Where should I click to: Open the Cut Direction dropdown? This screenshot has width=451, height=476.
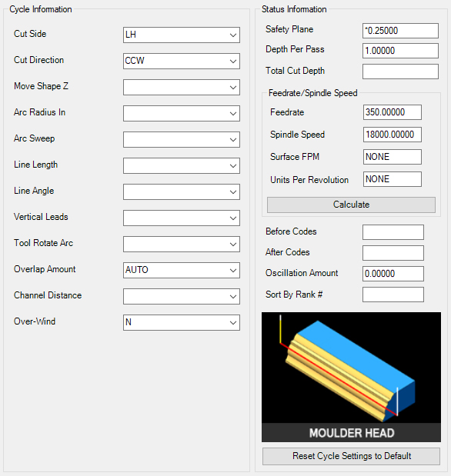tap(182, 61)
